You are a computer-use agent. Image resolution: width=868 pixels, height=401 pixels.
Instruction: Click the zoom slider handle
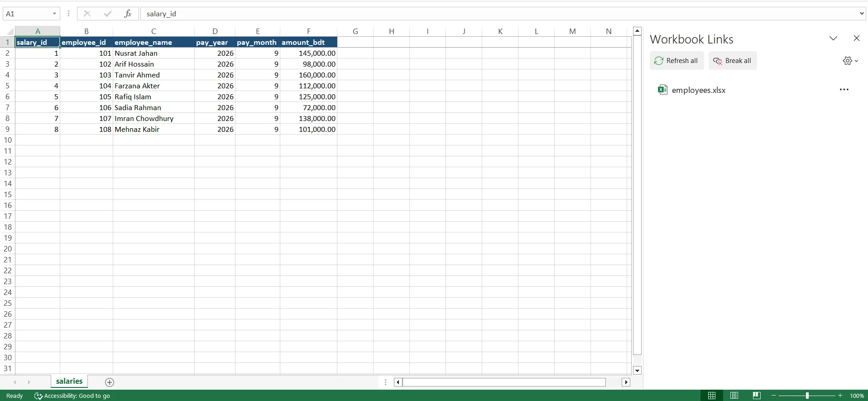[807, 396]
